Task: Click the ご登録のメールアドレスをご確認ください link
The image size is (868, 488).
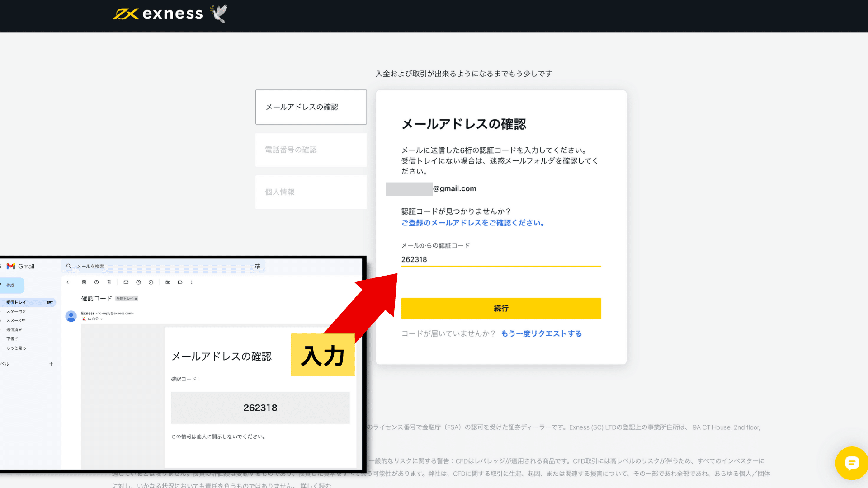Action: tap(473, 223)
